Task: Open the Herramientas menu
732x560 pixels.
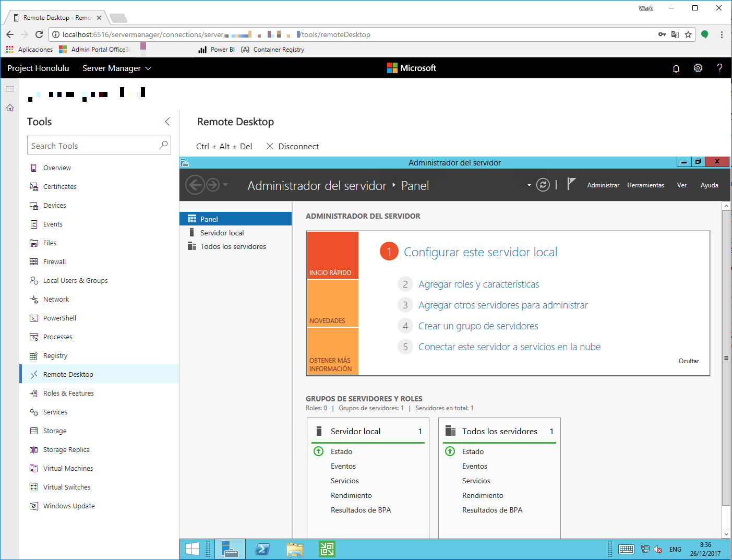Action: tap(645, 185)
